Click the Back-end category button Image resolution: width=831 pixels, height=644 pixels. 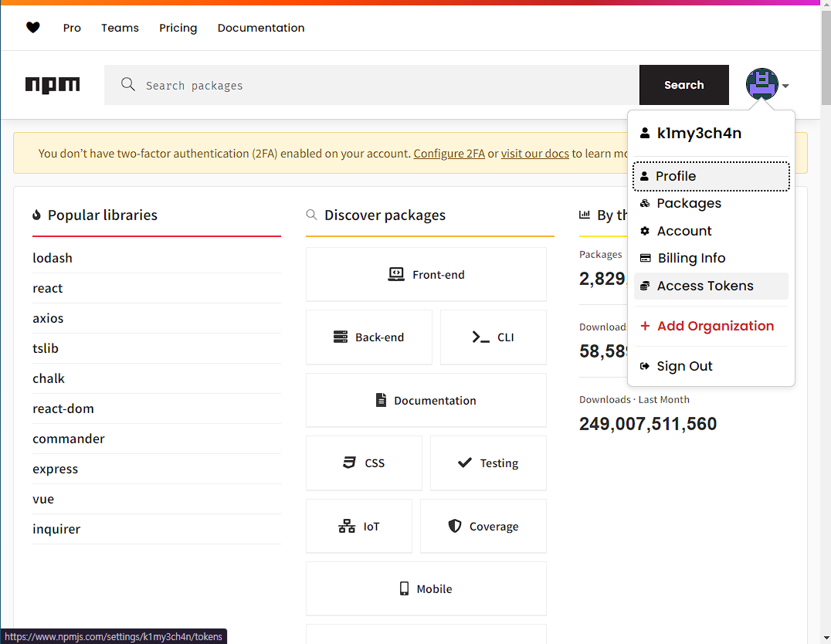pyautogui.click(x=369, y=337)
